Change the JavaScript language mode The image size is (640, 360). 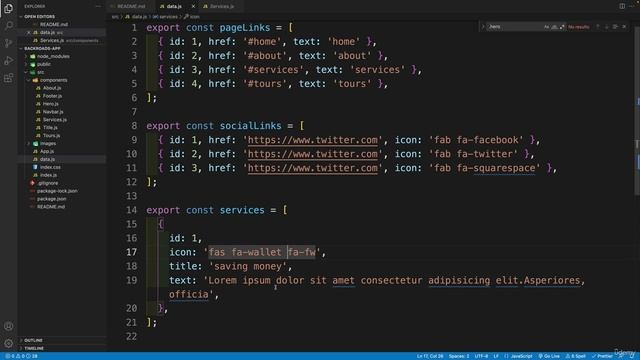pos(521,356)
